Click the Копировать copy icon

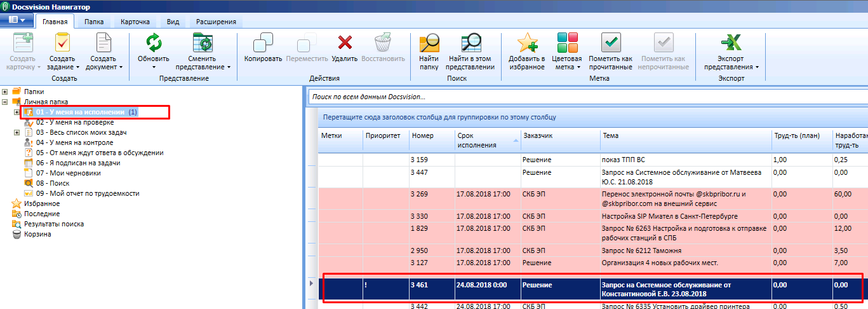click(263, 43)
